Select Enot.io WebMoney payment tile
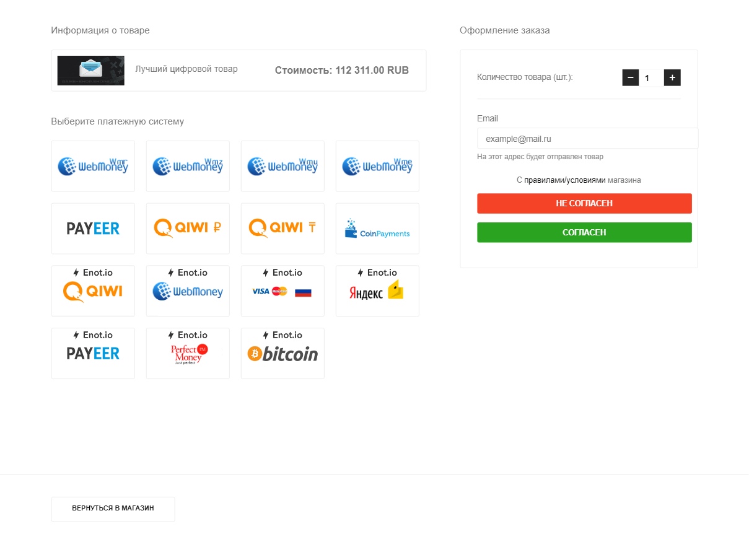The image size is (749, 560). tap(188, 291)
